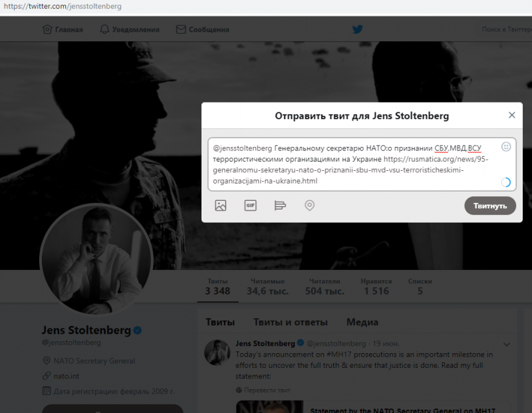Image resolution: width=532 pixels, height=413 pixels.
Task: Switch to Твиты timeline tab
Action: pos(220,322)
